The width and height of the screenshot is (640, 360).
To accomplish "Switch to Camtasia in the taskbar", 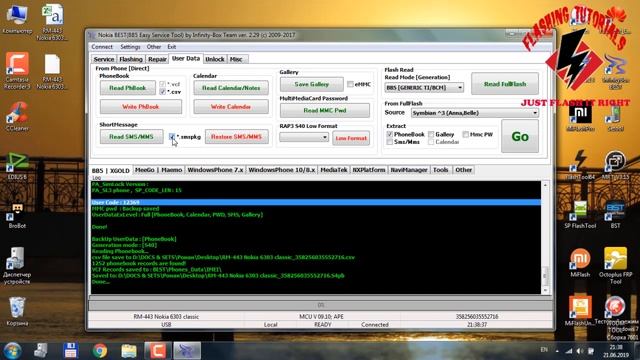I will [157, 351].
